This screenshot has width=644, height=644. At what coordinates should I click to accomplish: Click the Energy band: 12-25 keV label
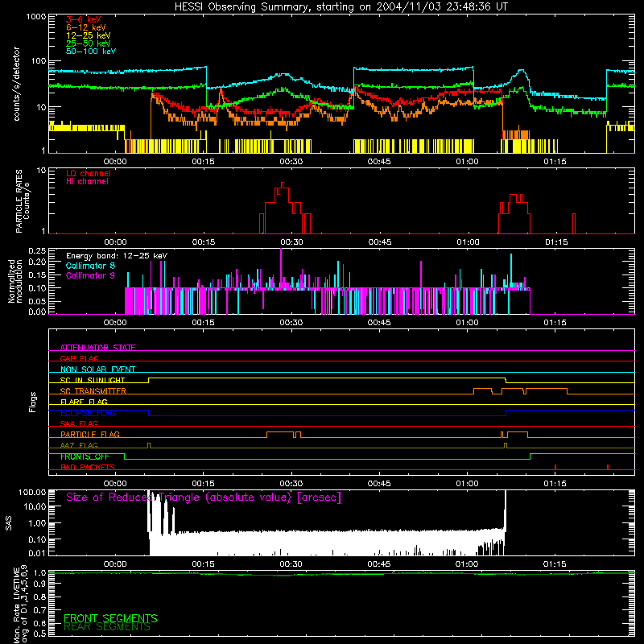(117, 256)
